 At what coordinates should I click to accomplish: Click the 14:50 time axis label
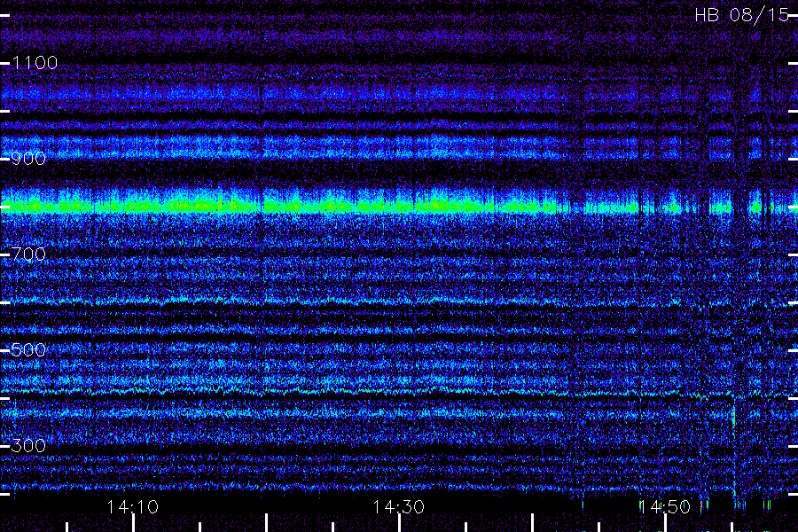(665, 507)
